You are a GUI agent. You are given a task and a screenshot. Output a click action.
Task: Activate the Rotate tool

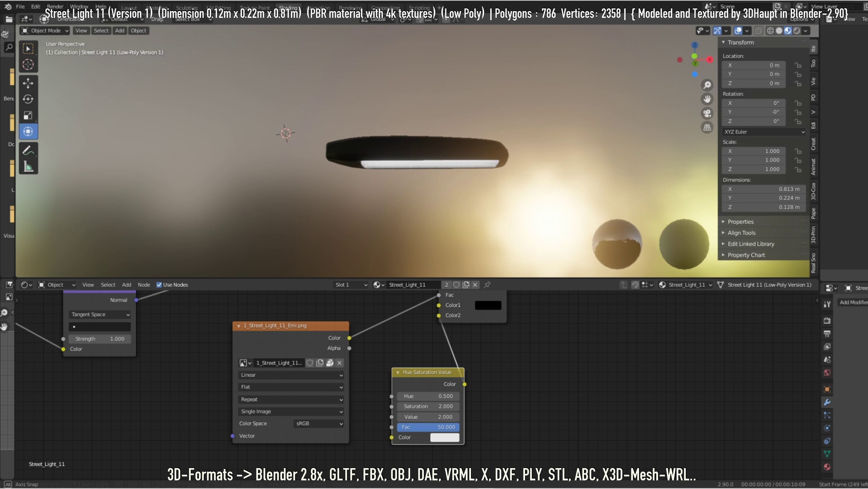[x=28, y=99]
